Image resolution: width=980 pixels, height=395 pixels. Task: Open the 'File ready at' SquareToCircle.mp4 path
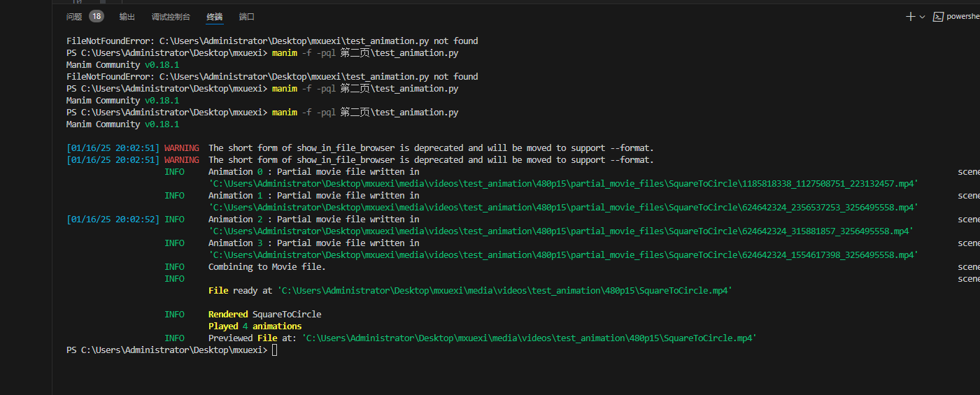(x=504, y=290)
